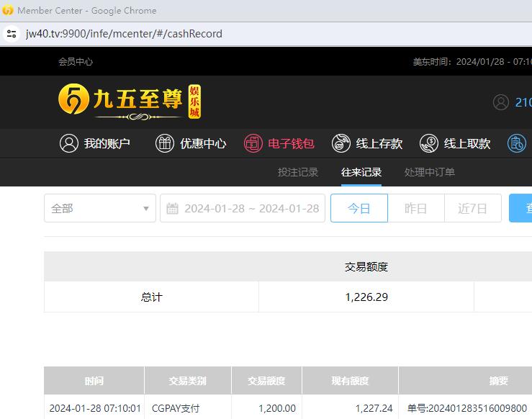Click the account number next to avatar
532x419 pixels.
click(x=523, y=102)
